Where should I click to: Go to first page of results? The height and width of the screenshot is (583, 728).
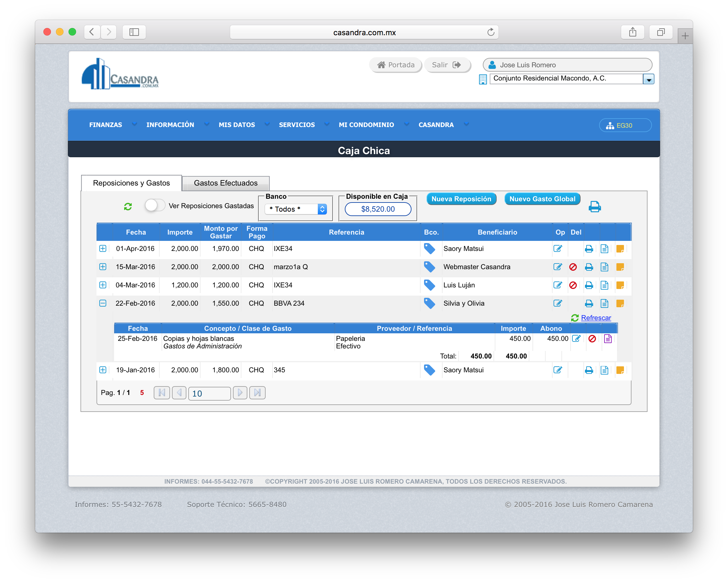point(162,392)
